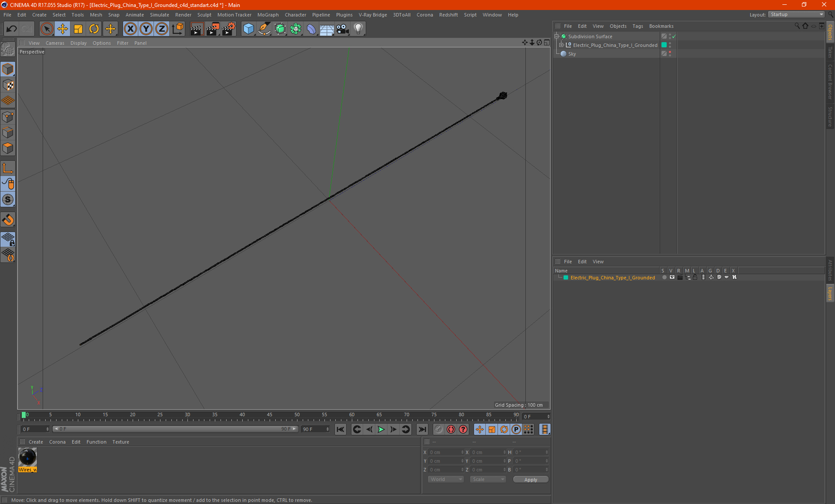Expand Electric_Plug_China_Type_I_Grounded object
835x504 pixels.
pyautogui.click(x=561, y=45)
